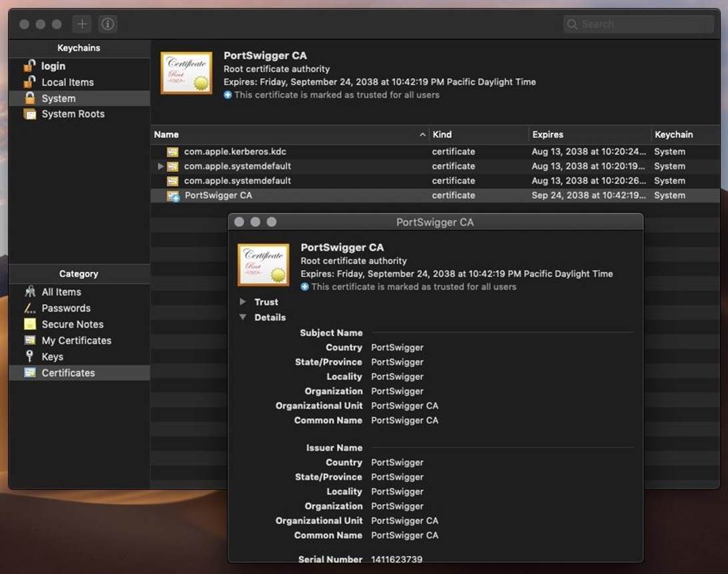Expand the com.apple.systemdefault row disclosure triangle

tap(161, 166)
